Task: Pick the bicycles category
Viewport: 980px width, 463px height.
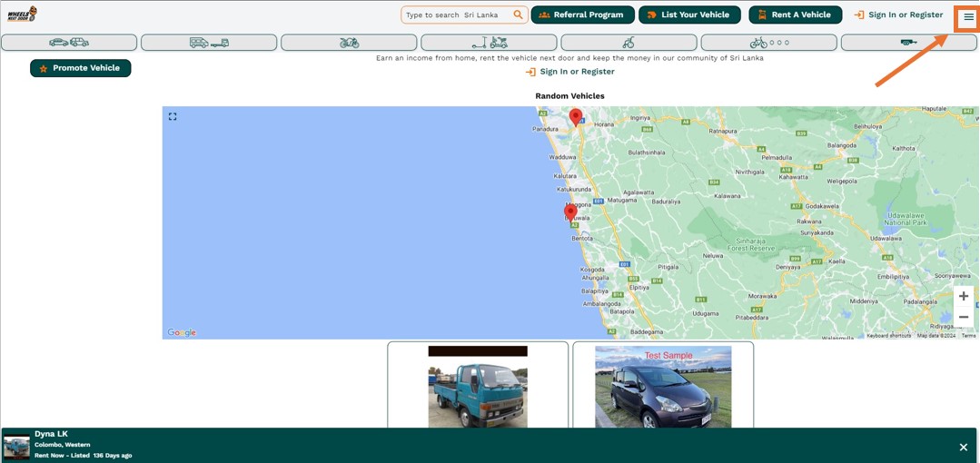Action: (768, 43)
